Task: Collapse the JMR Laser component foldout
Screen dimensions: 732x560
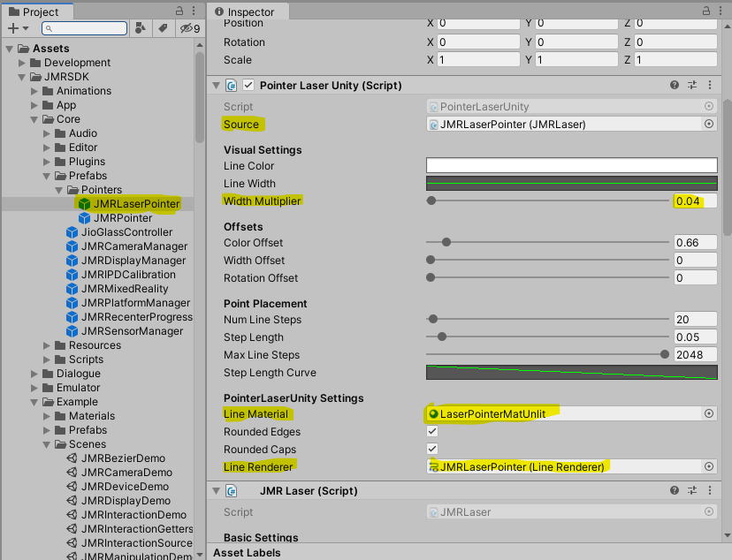Action: tap(215, 490)
